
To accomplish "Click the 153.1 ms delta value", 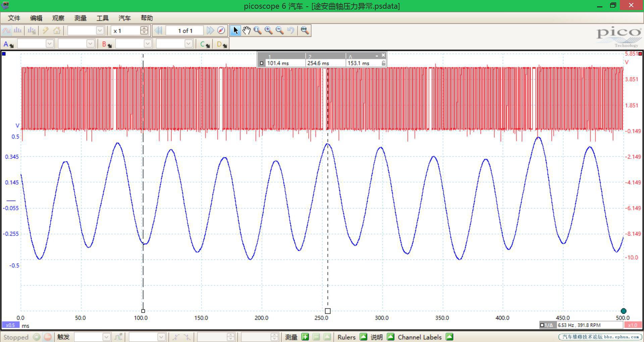I will click(x=358, y=63).
